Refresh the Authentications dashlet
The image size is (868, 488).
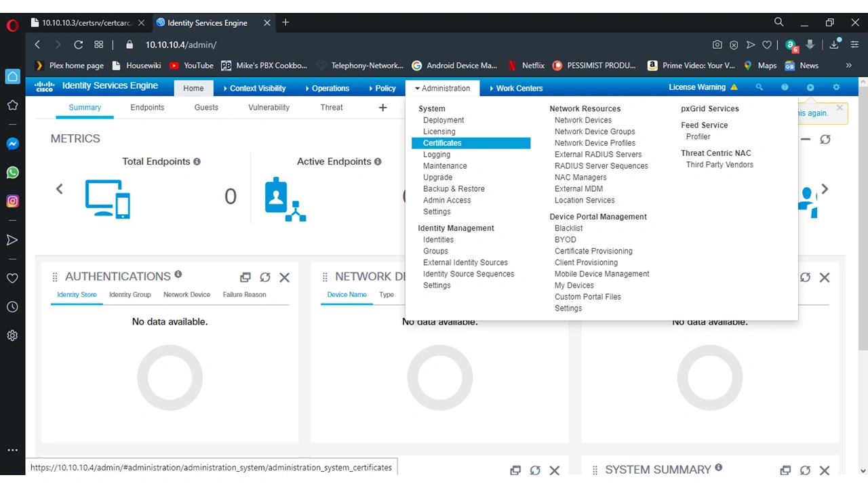pos(265,277)
